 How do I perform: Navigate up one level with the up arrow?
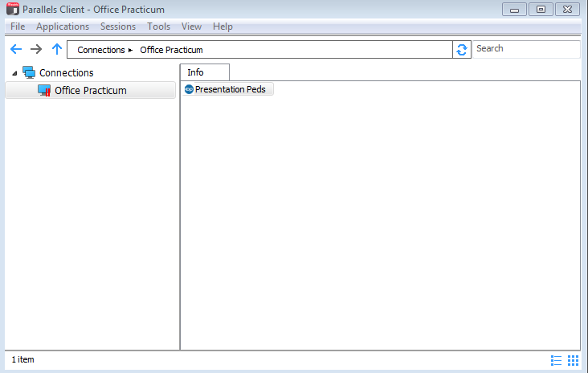57,49
